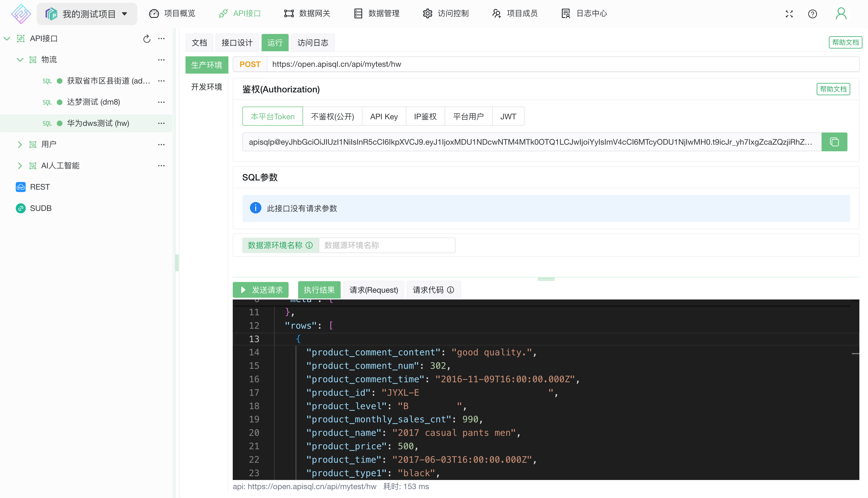The image size is (868, 498).
Task: Click the token text field
Action: tap(532, 142)
